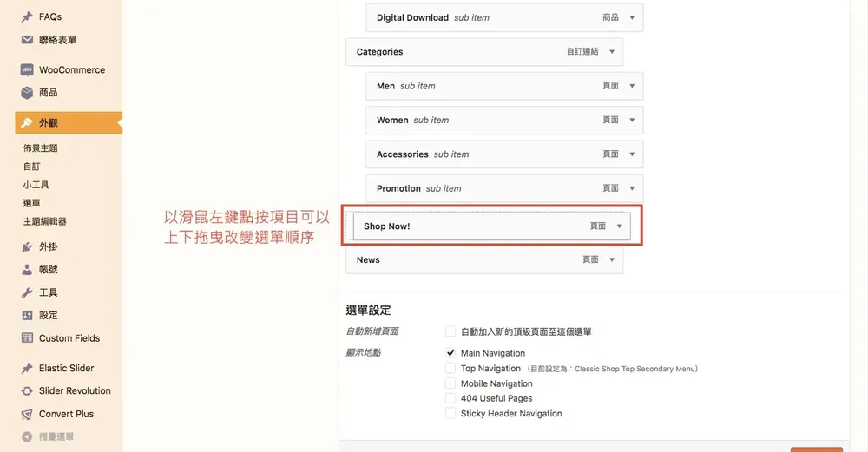This screenshot has width=868, height=452.
Task: Open the Elastic Slider menu
Action: click(x=69, y=368)
